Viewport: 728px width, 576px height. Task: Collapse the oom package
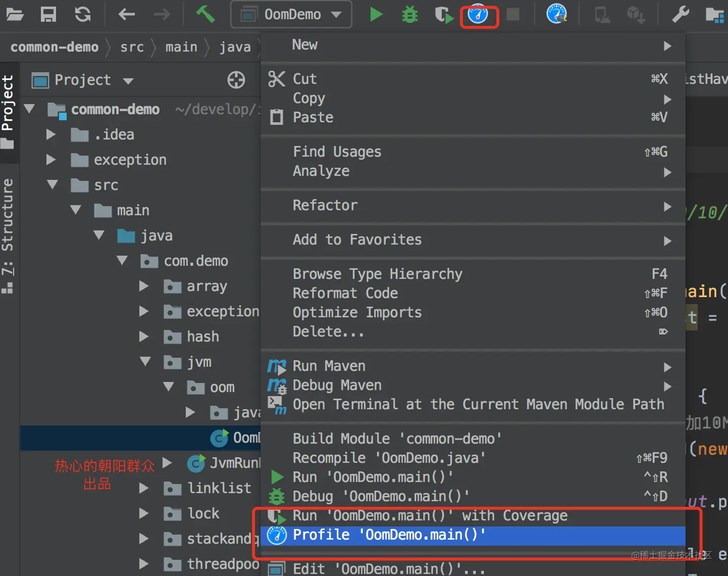click(169, 387)
